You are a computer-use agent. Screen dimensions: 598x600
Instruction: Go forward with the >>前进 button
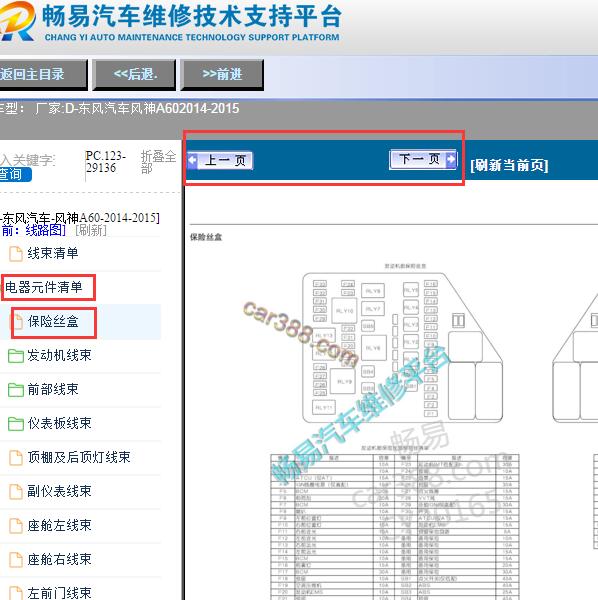click(222, 75)
